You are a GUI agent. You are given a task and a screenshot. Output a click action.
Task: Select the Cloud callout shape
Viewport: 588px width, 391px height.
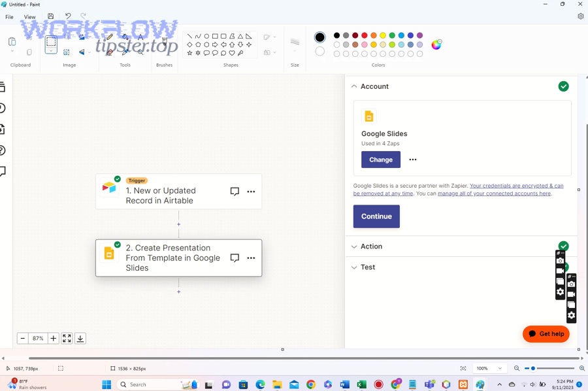coord(223,53)
